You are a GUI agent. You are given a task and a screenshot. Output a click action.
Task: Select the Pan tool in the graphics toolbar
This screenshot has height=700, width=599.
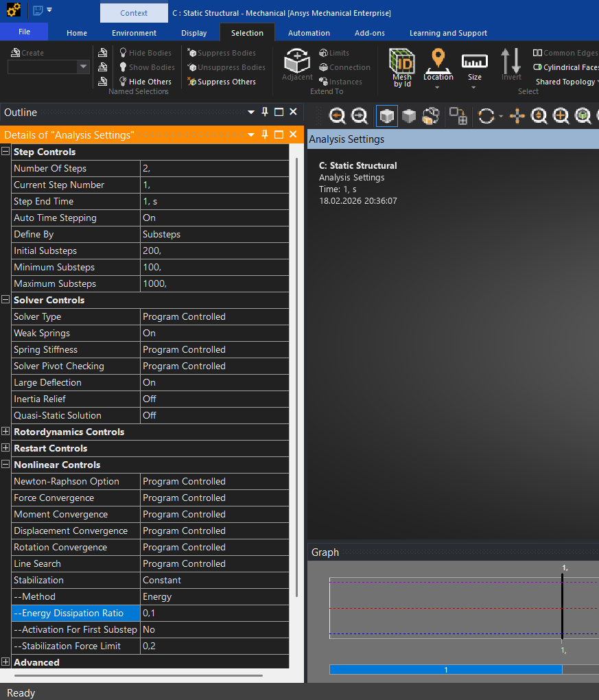coord(517,117)
